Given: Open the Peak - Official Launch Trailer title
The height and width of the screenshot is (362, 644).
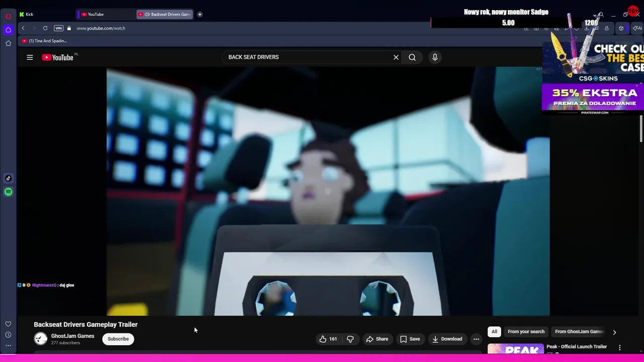Looking at the screenshot, I should pyautogui.click(x=577, y=346).
